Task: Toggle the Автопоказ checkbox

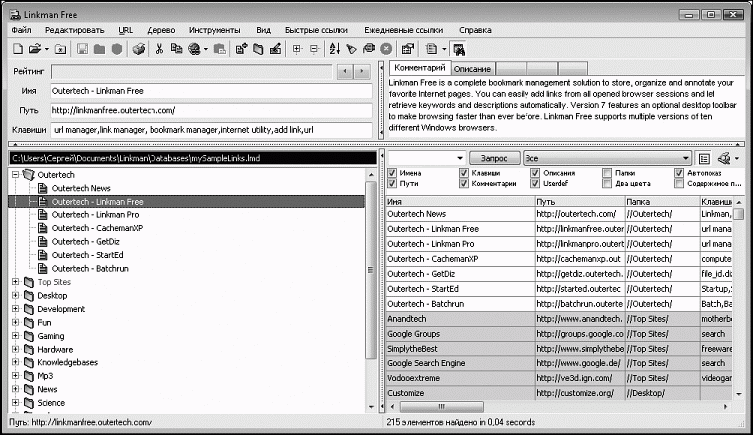Action: (680, 172)
